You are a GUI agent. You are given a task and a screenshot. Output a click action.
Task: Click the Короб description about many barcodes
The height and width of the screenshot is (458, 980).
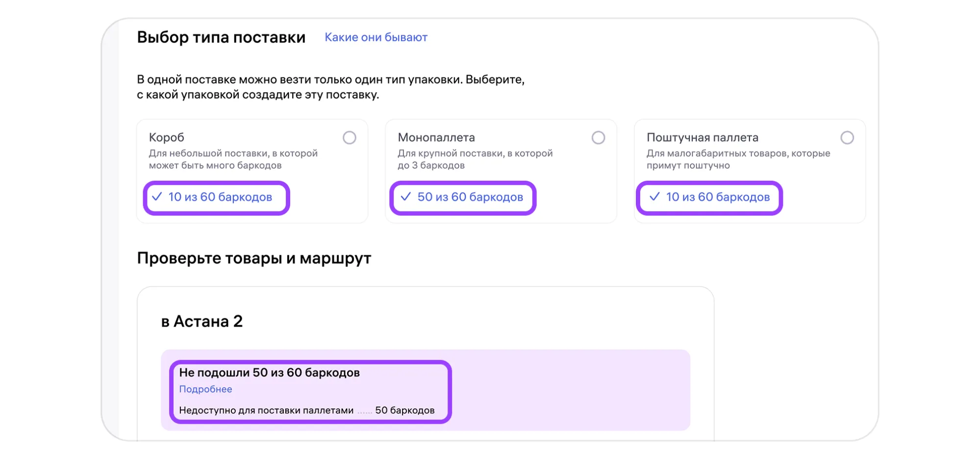point(233,159)
